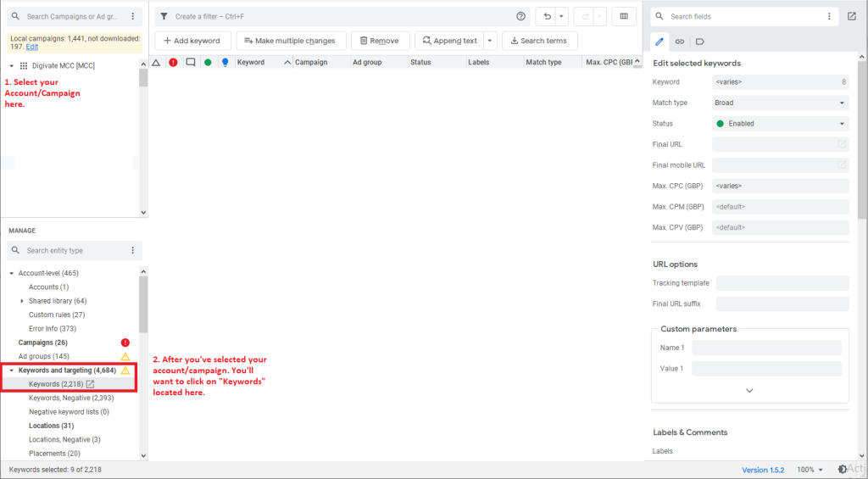
Task: Open Final URL external link icon
Action: click(x=842, y=144)
